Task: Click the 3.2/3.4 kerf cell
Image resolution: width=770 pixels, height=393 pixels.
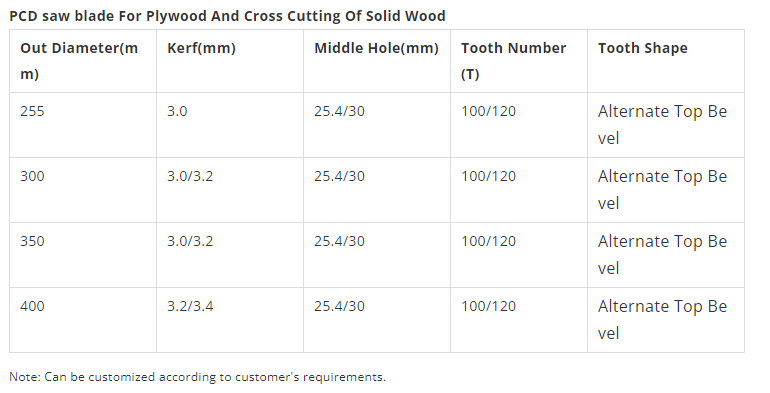Action: (230, 320)
